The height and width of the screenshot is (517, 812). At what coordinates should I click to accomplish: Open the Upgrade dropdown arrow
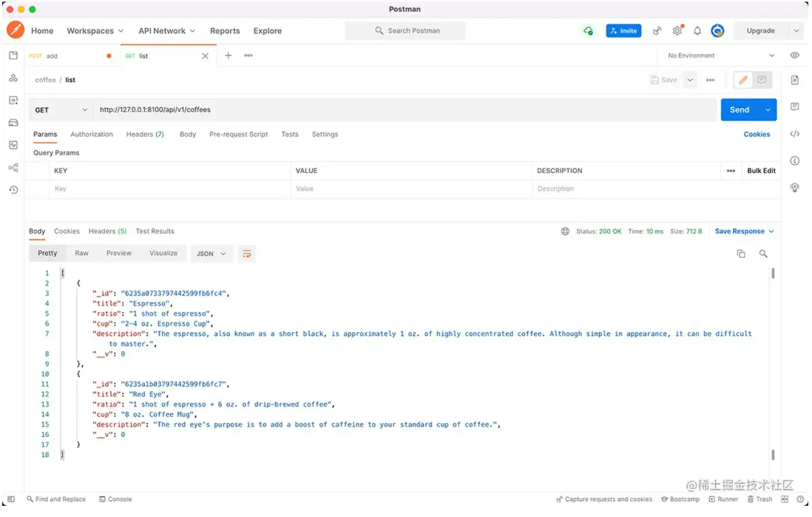tap(797, 31)
